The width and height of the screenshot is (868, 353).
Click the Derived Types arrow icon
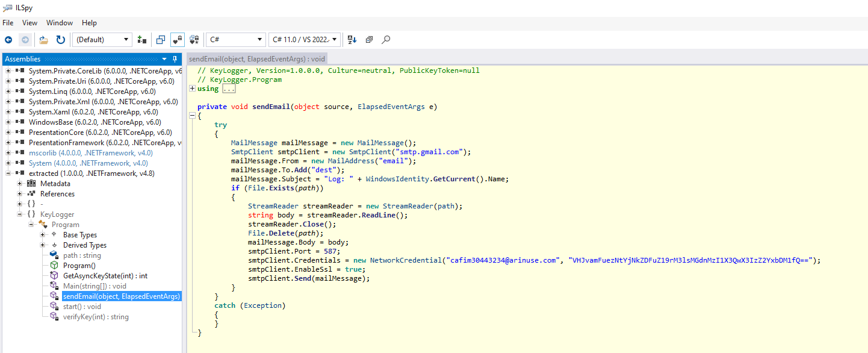click(54, 245)
